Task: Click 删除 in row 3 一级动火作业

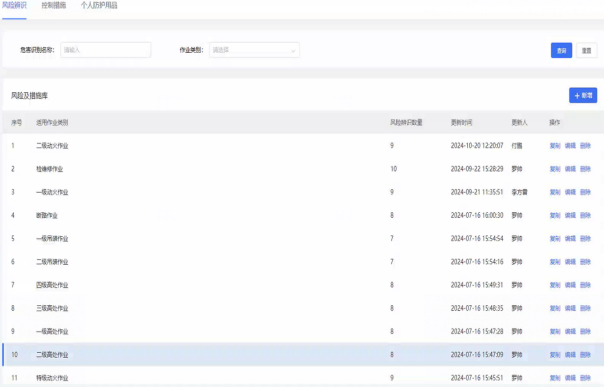Action: coord(585,192)
